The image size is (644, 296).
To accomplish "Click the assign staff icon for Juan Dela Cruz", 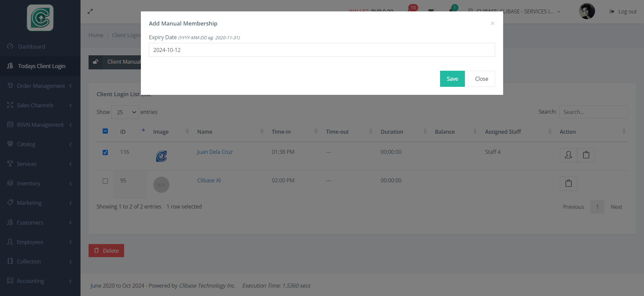I will coord(568,155).
